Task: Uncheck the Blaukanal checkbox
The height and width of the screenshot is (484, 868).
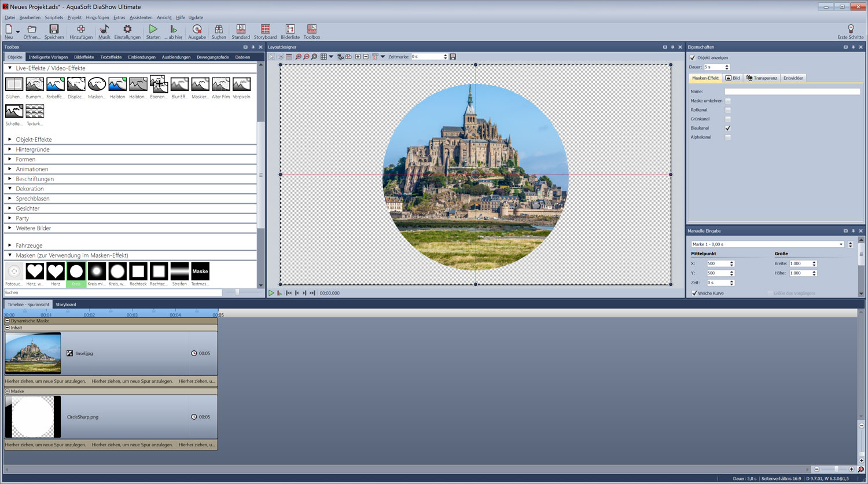Action: pyautogui.click(x=728, y=128)
